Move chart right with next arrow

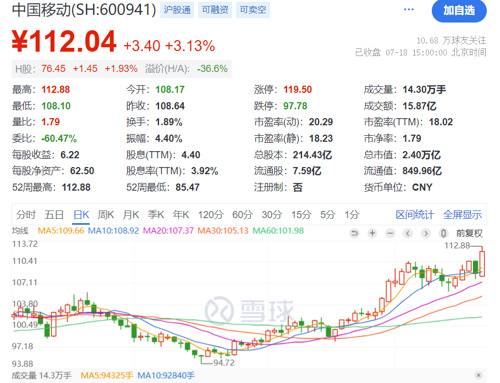coord(426,233)
